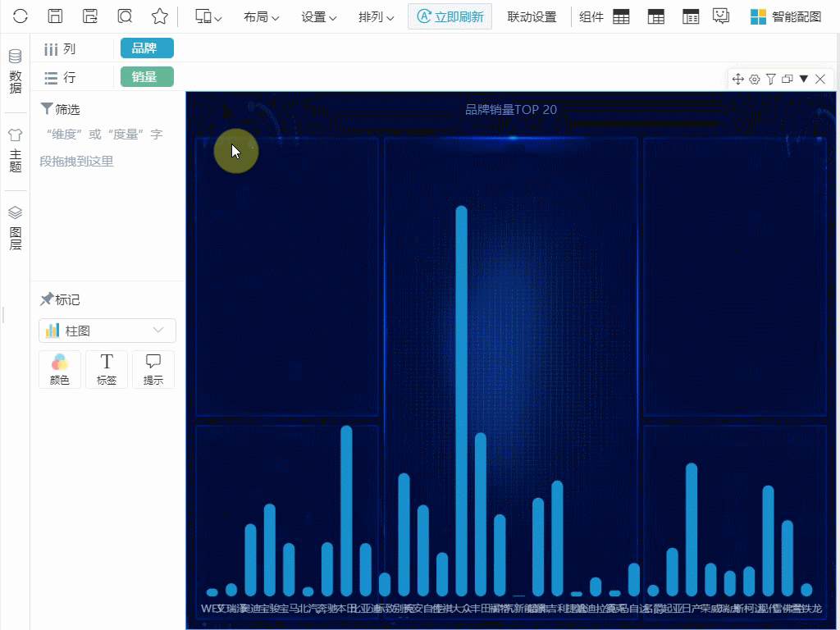Click the favorite star icon
840x630 pixels.
pos(160,16)
